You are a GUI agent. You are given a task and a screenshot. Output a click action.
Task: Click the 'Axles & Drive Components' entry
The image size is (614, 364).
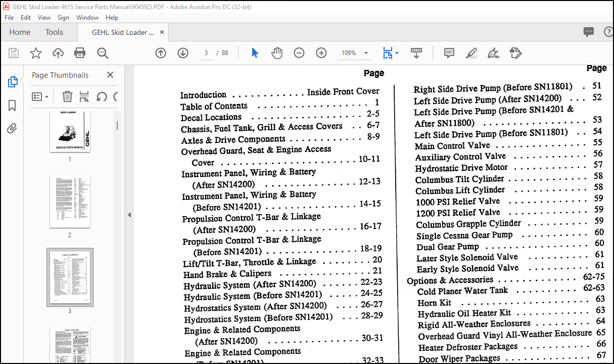pos(233,139)
